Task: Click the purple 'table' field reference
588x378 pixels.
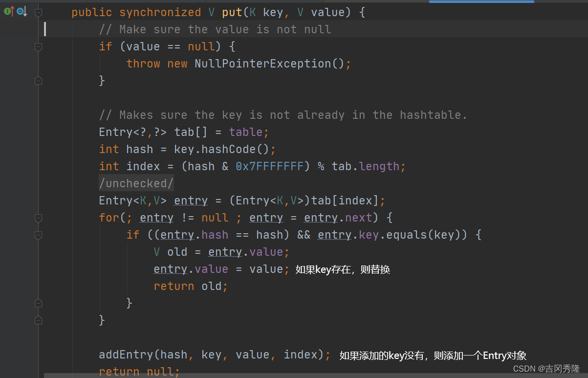Action: 246,132
